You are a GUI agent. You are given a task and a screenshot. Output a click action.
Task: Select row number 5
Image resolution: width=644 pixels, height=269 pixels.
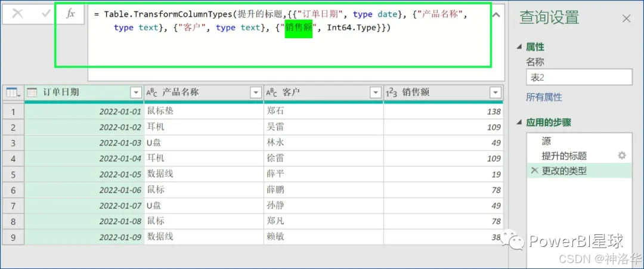14,174
